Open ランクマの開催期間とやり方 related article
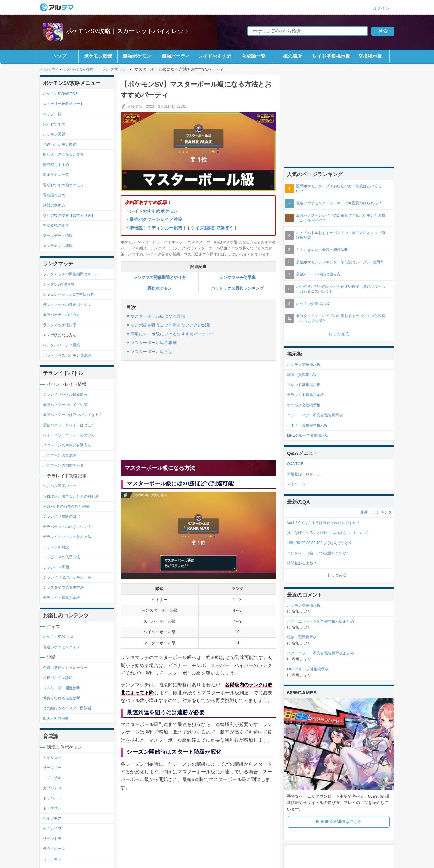 click(160, 278)
